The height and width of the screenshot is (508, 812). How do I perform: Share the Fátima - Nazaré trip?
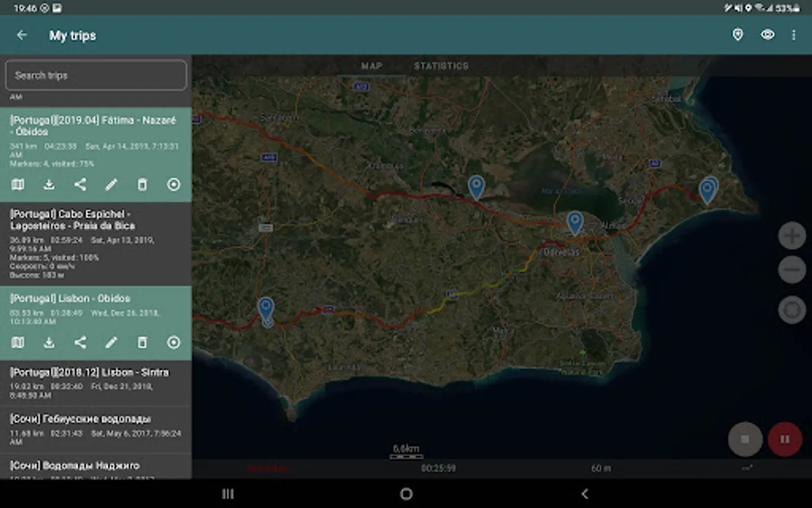pos(80,185)
